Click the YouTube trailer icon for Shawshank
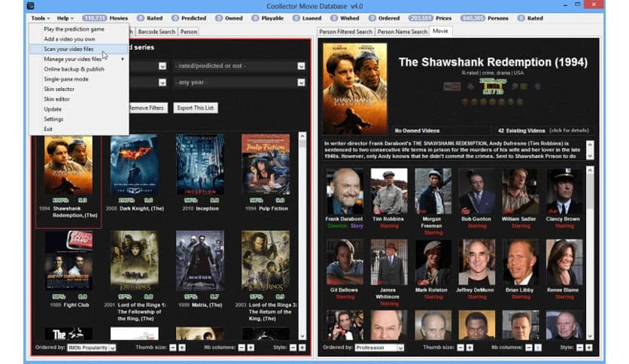The width and height of the screenshot is (629, 364). coord(452,86)
